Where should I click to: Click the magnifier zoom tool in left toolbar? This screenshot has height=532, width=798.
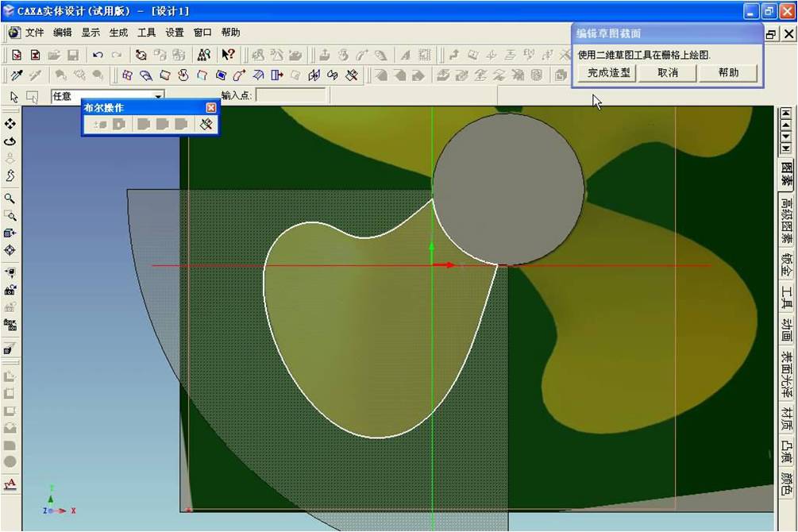click(x=10, y=199)
